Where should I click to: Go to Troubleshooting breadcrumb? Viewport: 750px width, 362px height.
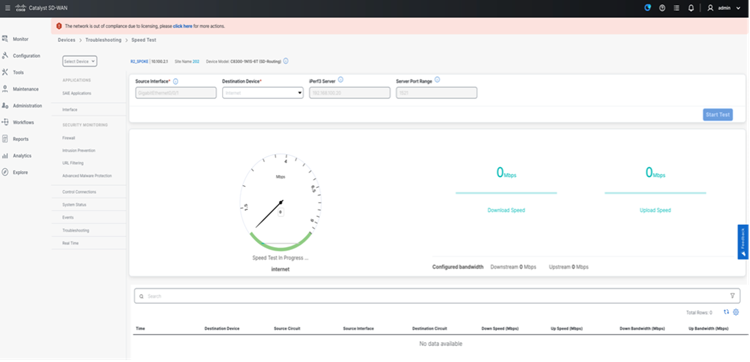(103, 40)
